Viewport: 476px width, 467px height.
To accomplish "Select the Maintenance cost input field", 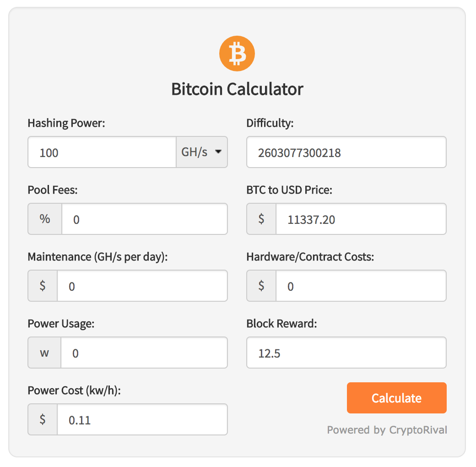I will (142, 286).
